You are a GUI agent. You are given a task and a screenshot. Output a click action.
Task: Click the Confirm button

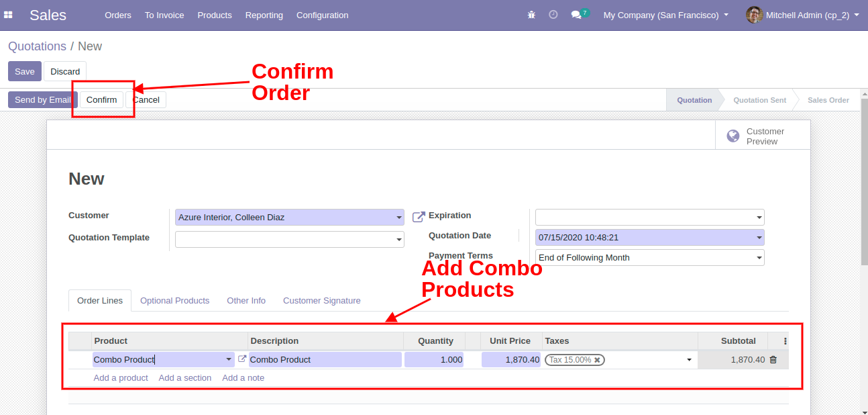[x=101, y=100]
